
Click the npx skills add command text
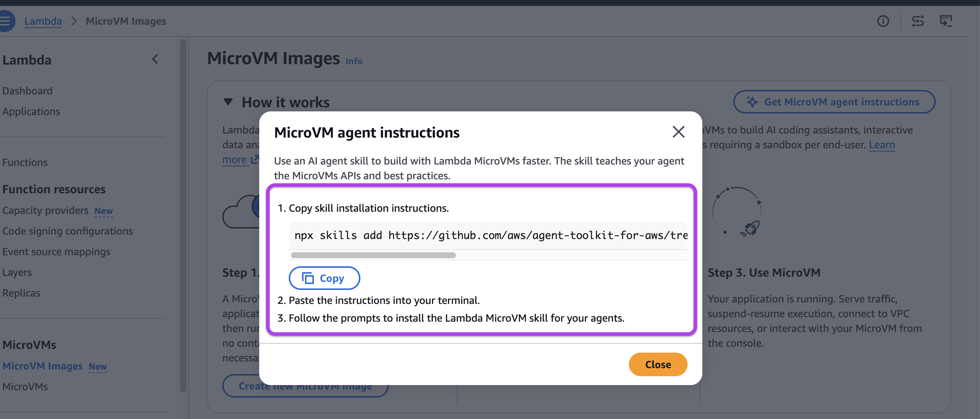click(491, 235)
